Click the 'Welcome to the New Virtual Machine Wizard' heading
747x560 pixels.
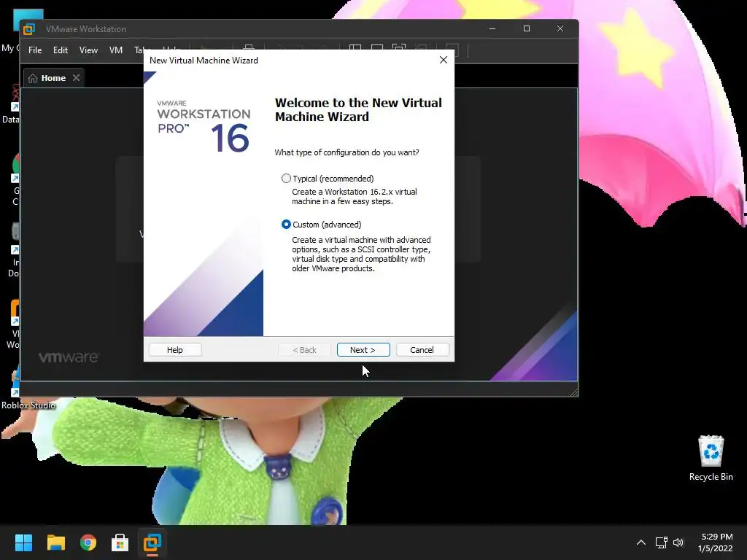pyautogui.click(x=358, y=109)
